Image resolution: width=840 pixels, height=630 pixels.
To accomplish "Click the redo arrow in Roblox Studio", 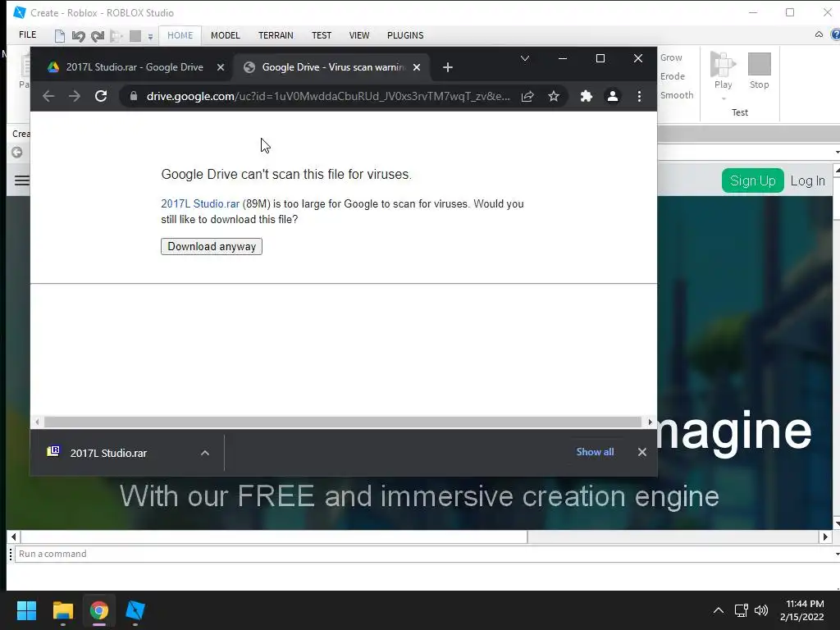I will point(98,36).
